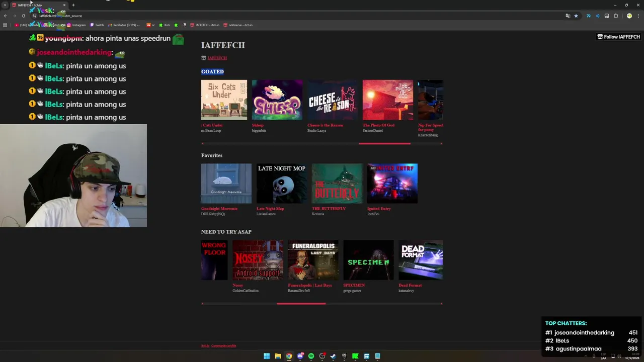Screen dimensions: 644x362
Task: Click The Photo Of God title link
Action: [378, 125]
